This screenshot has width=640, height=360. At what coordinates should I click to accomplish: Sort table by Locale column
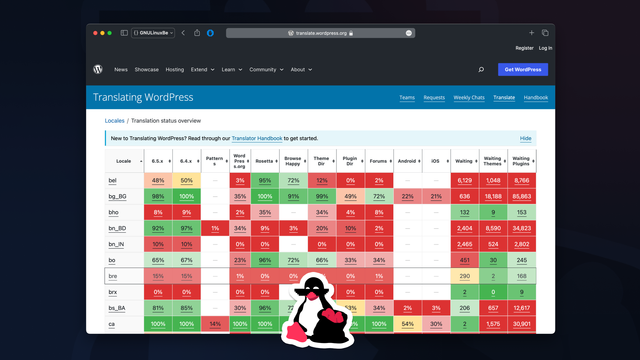coord(124,161)
